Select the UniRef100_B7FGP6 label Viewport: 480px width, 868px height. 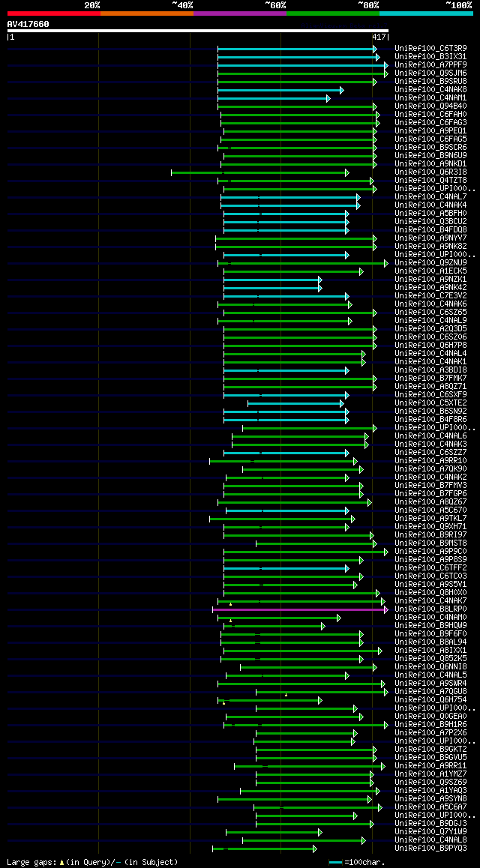click(430, 494)
